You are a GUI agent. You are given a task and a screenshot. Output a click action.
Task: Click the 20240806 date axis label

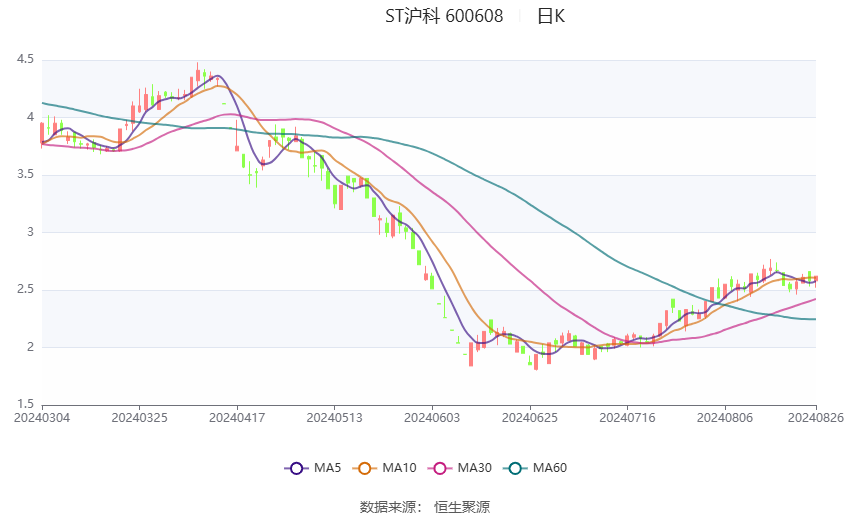click(725, 418)
